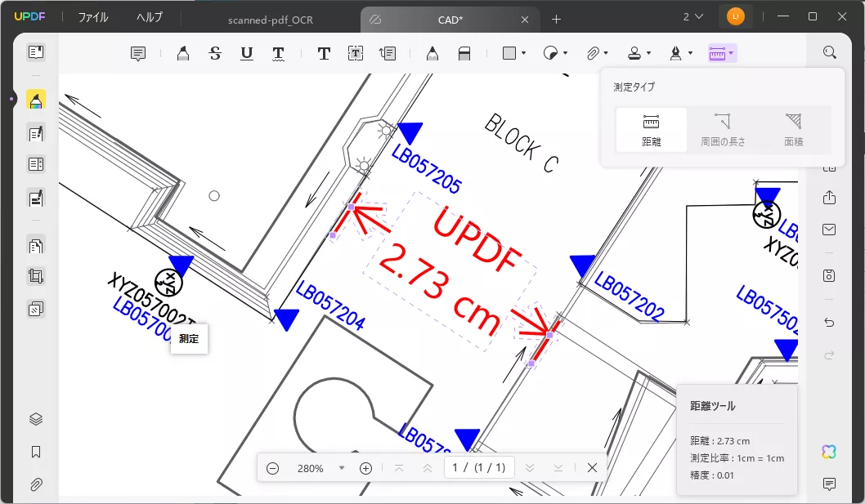
Task: Show the bookmarks panel
Action: pos(36,453)
